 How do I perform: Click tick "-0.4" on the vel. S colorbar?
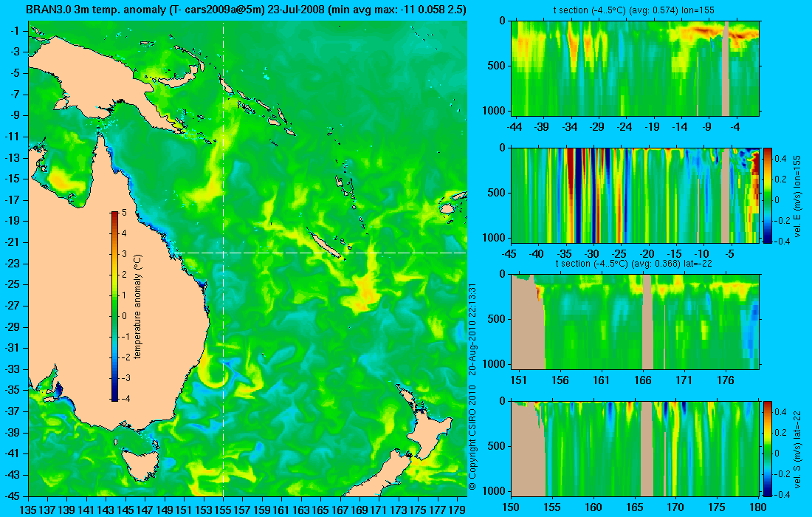tap(782, 494)
